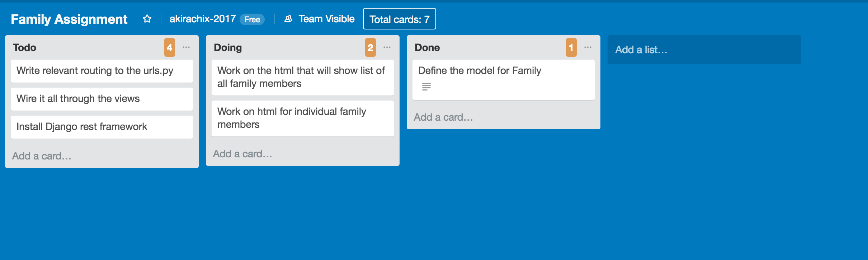Open the Doing list actions menu
868x260 pixels.
coord(387,47)
